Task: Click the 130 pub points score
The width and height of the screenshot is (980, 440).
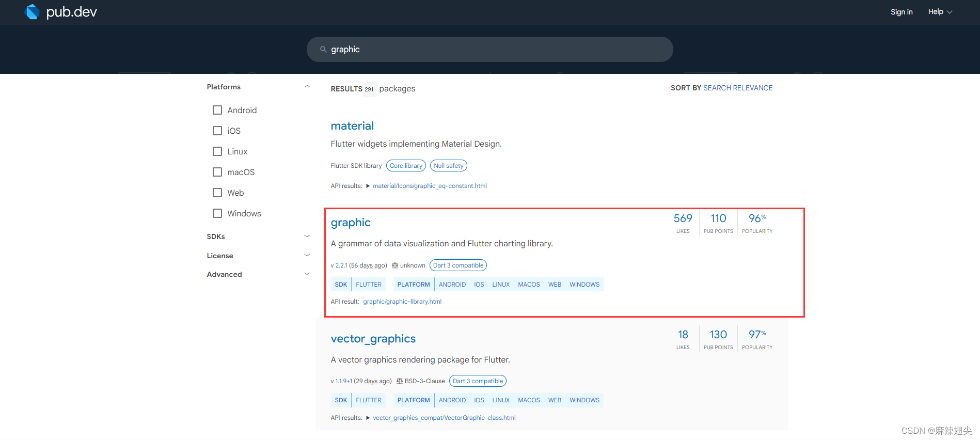Action: 718,339
